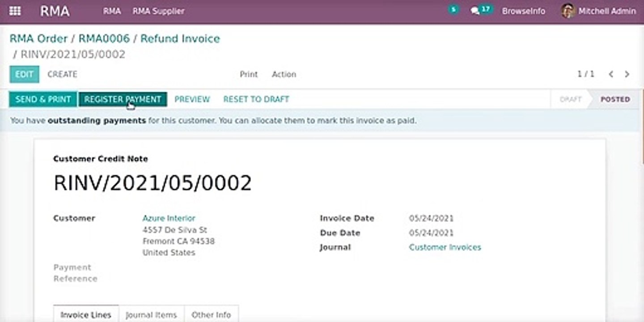Select the POSTED status stage
Viewport: 644px width, 322px height.
point(615,99)
